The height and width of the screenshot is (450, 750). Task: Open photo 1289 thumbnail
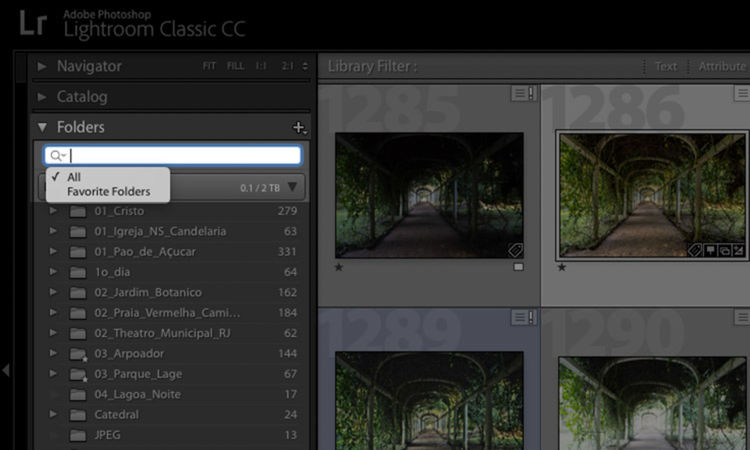[x=429, y=401]
